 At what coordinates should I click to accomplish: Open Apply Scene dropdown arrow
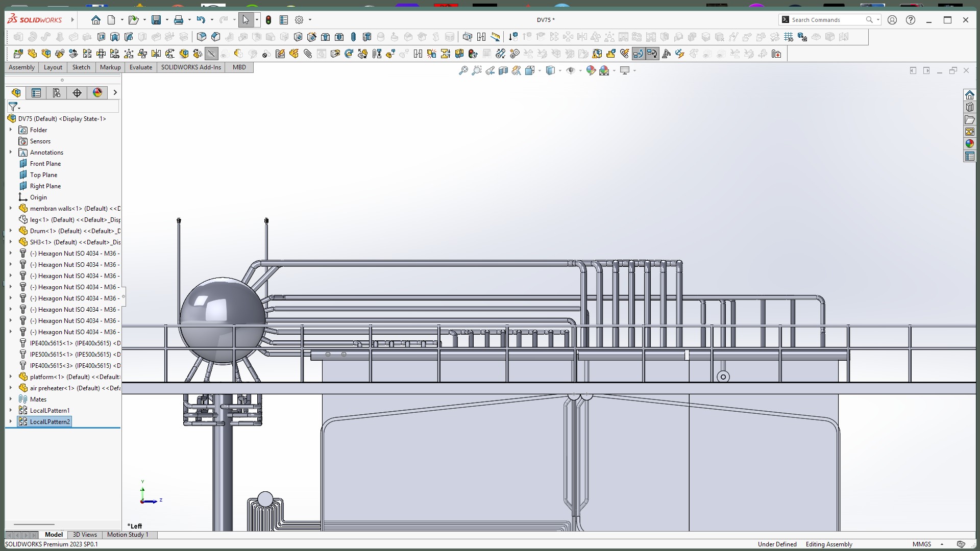coord(614,70)
